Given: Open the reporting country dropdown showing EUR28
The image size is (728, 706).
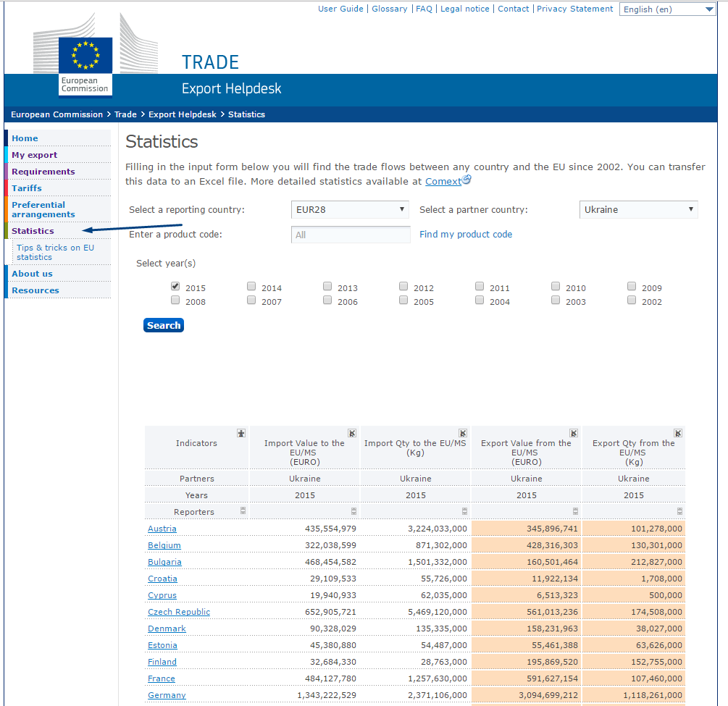Looking at the screenshot, I should pyautogui.click(x=351, y=210).
